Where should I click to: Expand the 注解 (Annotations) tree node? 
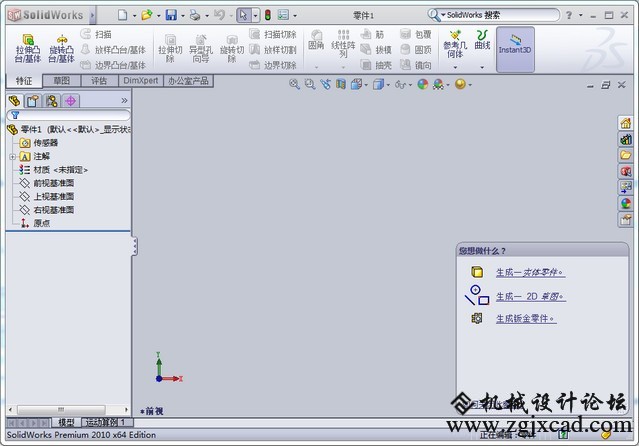pyautogui.click(x=12, y=157)
